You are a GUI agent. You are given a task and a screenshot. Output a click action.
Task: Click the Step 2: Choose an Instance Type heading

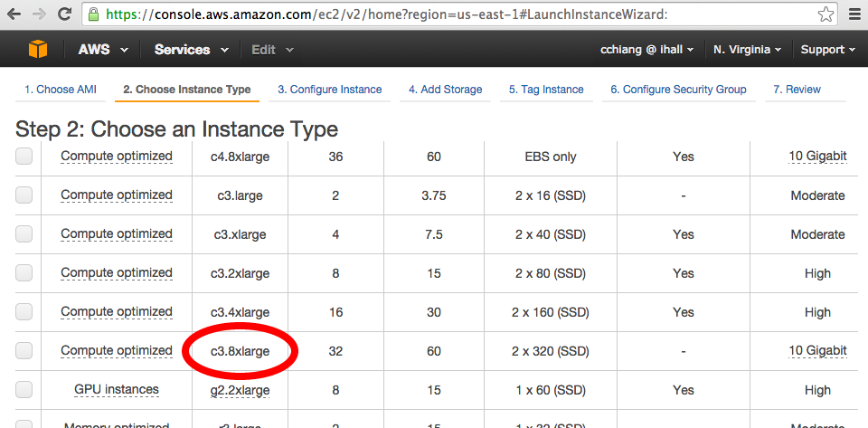click(176, 129)
